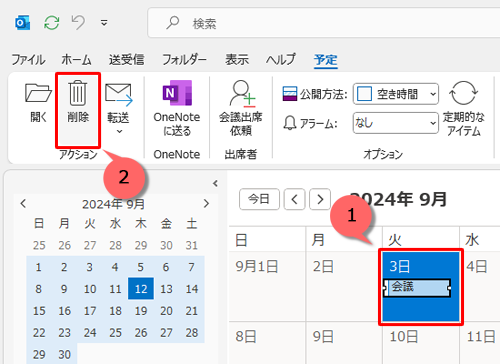Select day 26 in September mini calendar
This screenshot has height=364, width=500.
click(141, 332)
